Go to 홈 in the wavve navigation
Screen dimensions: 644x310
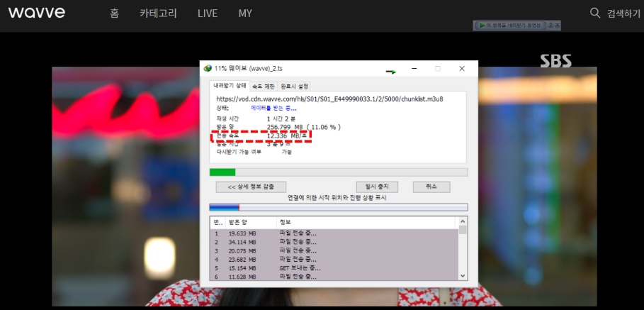coord(114,13)
